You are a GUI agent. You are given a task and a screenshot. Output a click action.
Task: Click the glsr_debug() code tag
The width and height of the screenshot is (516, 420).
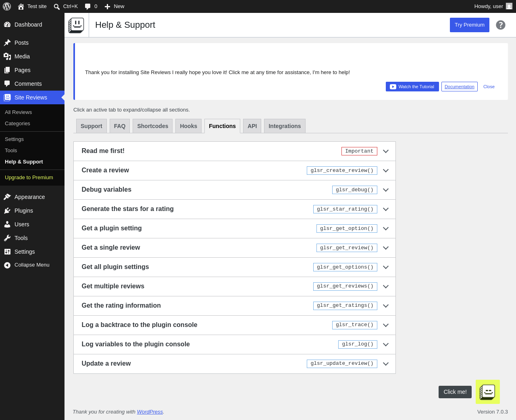tap(355, 190)
